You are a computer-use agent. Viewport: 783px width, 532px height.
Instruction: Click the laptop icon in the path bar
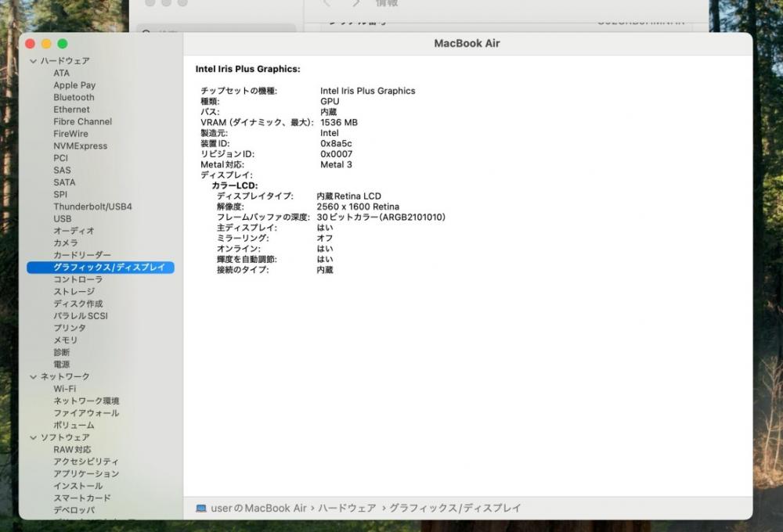point(201,509)
